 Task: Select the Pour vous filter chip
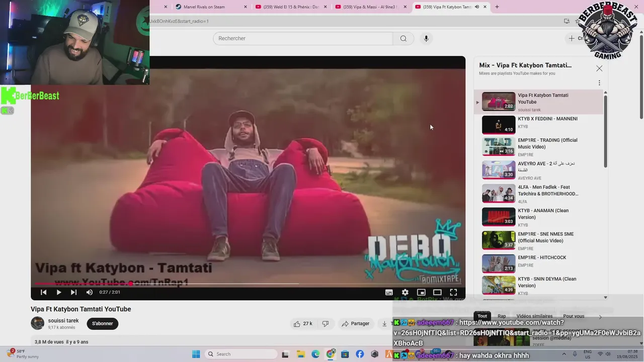tap(574, 316)
